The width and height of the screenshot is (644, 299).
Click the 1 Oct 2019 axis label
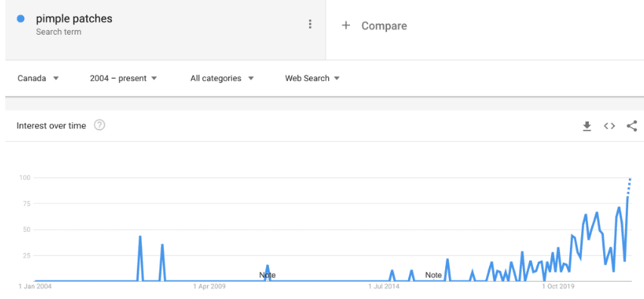pyautogui.click(x=557, y=286)
